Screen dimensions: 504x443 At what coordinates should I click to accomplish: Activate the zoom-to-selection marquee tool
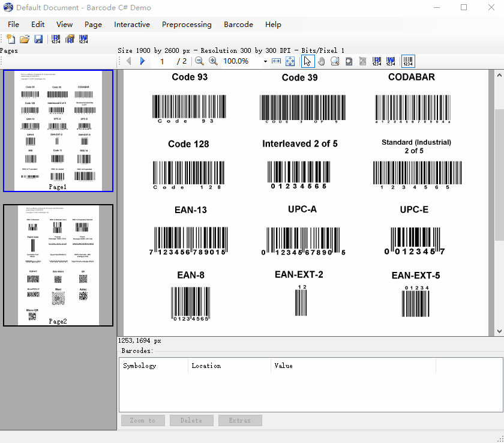(335, 61)
